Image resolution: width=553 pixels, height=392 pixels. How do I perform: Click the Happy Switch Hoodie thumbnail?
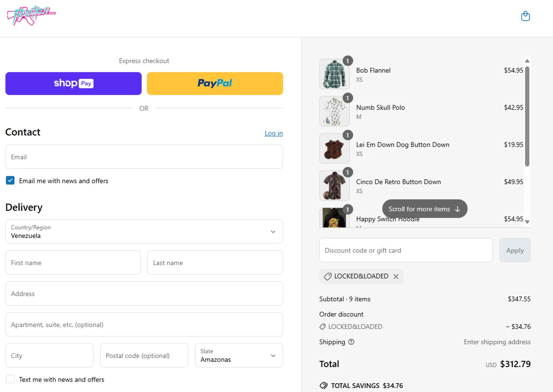coord(334,218)
